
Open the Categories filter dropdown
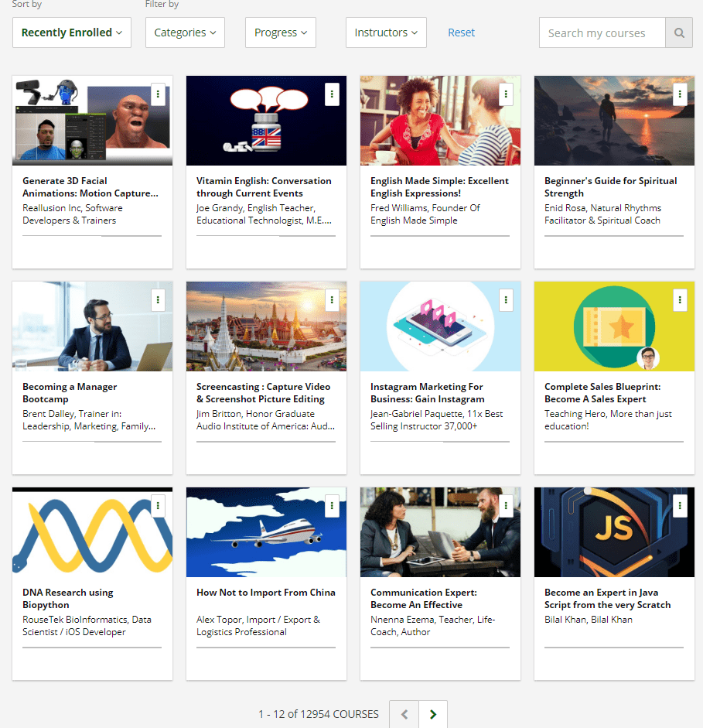pyautogui.click(x=185, y=32)
